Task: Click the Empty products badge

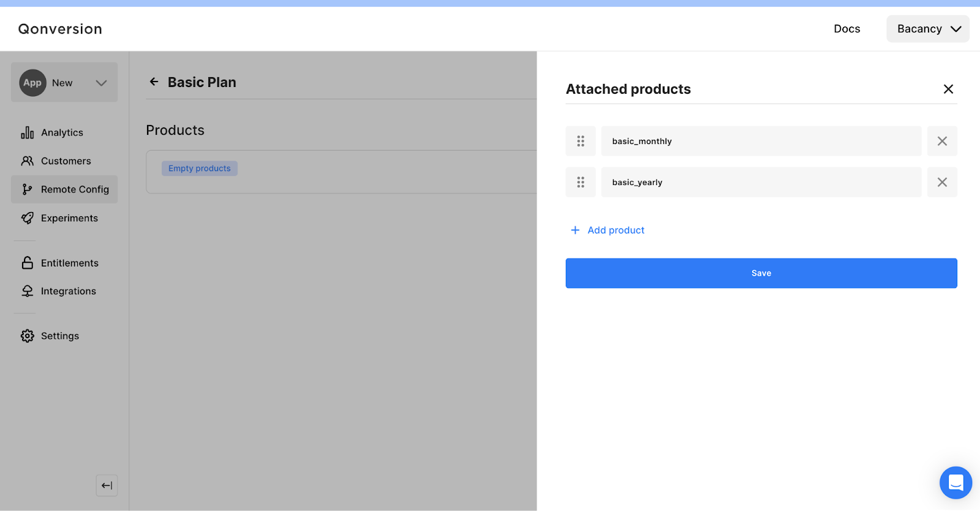Action: tap(200, 168)
